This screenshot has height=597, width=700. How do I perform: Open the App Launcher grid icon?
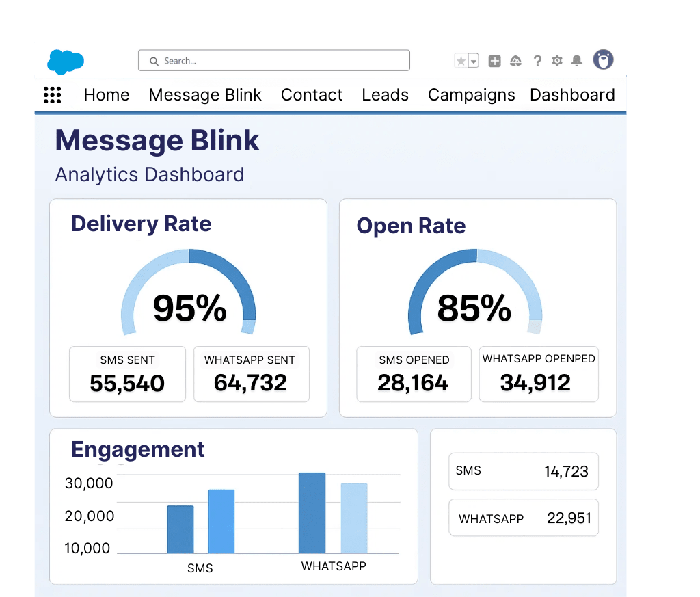pos(53,95)
